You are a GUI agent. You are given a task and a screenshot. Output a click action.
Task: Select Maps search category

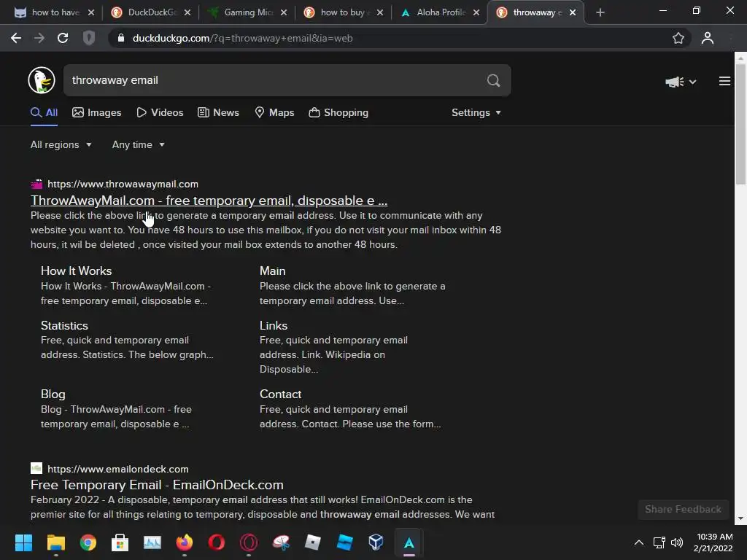click(274, 113)
